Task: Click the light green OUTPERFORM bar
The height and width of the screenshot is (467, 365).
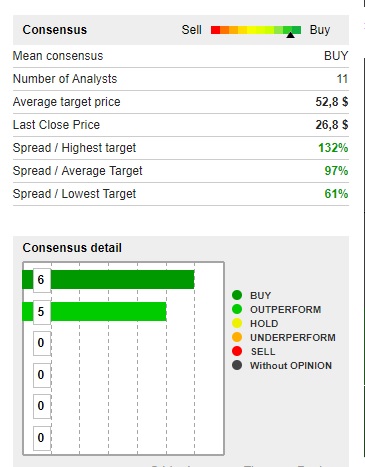Action: [x=94, y=312]
